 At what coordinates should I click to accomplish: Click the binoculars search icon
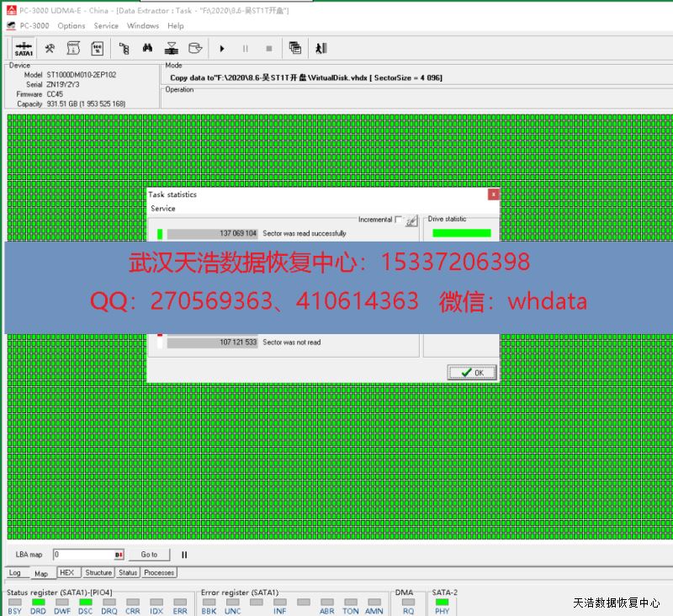click(x=146, y=49)
